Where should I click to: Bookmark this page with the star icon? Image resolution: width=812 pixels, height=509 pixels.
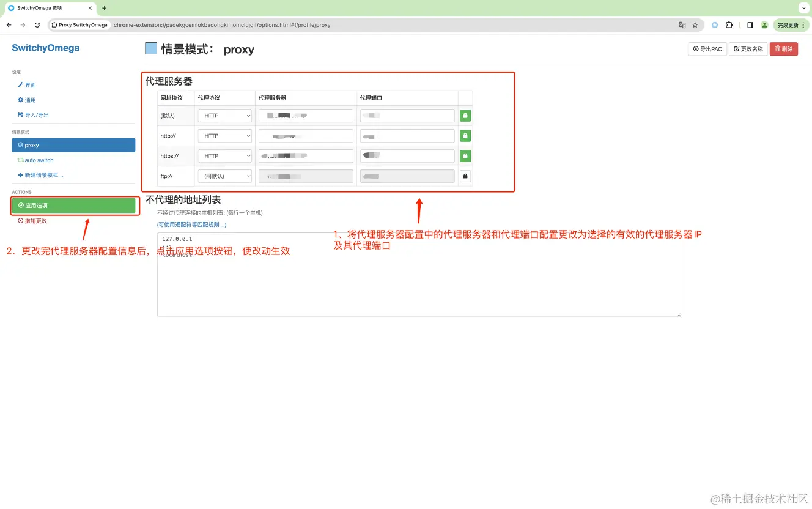tap(695, 25)
